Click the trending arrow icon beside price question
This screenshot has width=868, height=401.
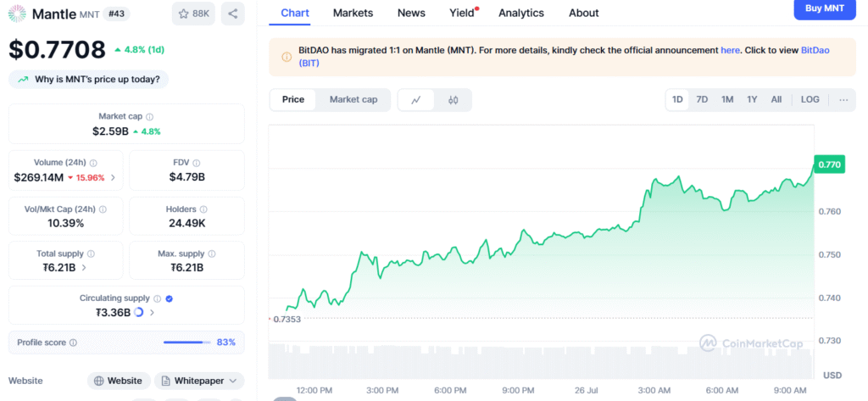[x=23, y=80]
